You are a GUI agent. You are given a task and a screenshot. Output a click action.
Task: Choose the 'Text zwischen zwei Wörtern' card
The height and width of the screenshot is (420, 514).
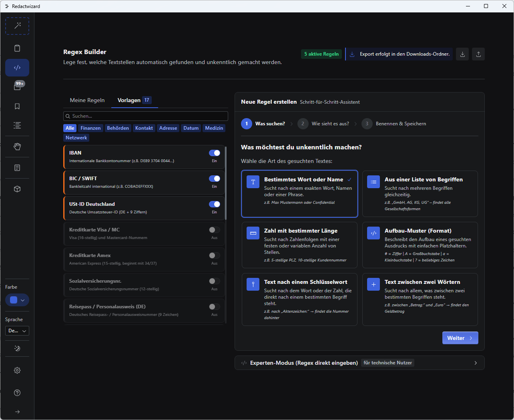(x=420, y=299)
